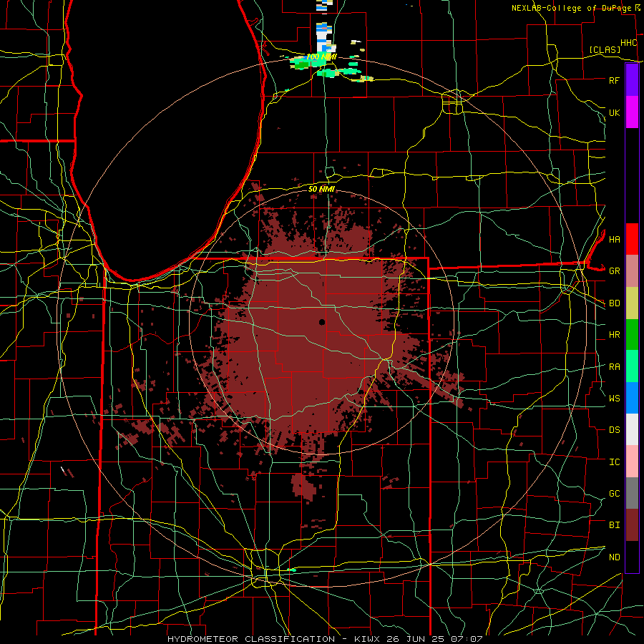
Task: Click the RF legend label
Action: point(614,80)
